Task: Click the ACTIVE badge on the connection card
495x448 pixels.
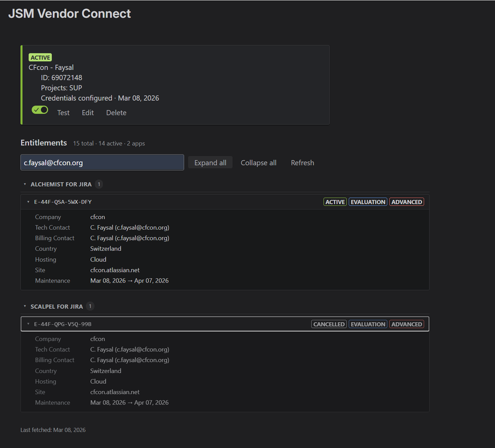Action: coord(40,57)
